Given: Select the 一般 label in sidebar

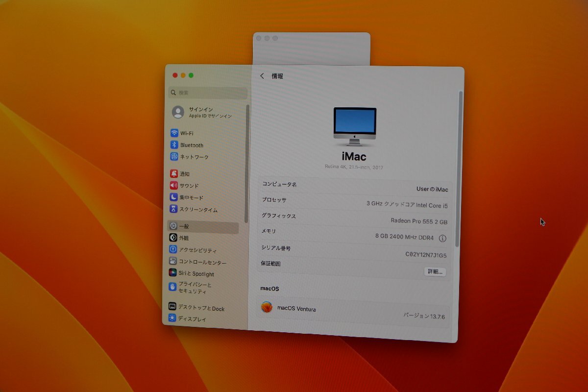Looking at the screenshot, I should tap(184, 227).
